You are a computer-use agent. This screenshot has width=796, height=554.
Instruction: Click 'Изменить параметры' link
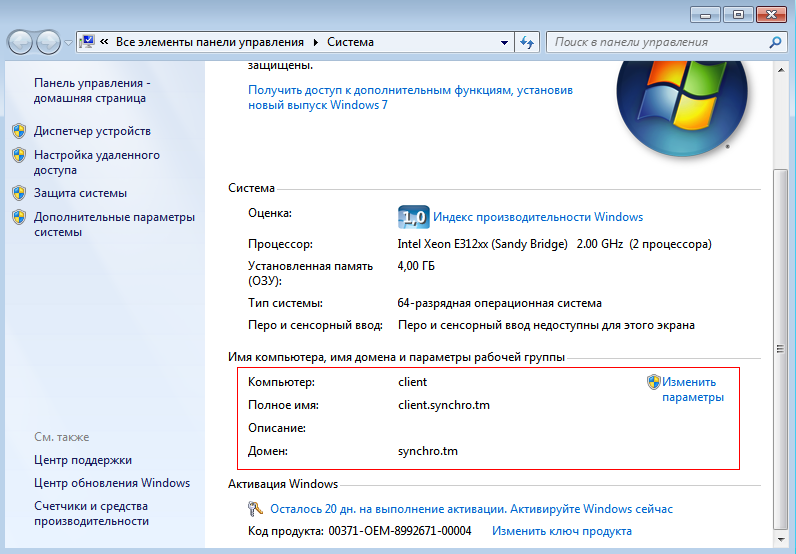coord(692,389)
